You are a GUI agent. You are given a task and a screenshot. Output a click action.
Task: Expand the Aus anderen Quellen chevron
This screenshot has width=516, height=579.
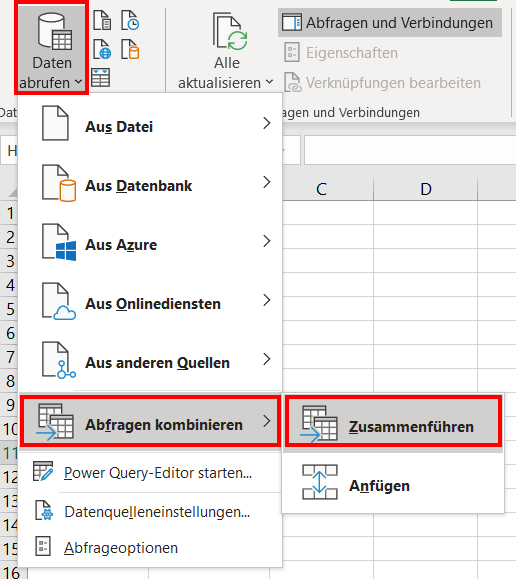267,359
